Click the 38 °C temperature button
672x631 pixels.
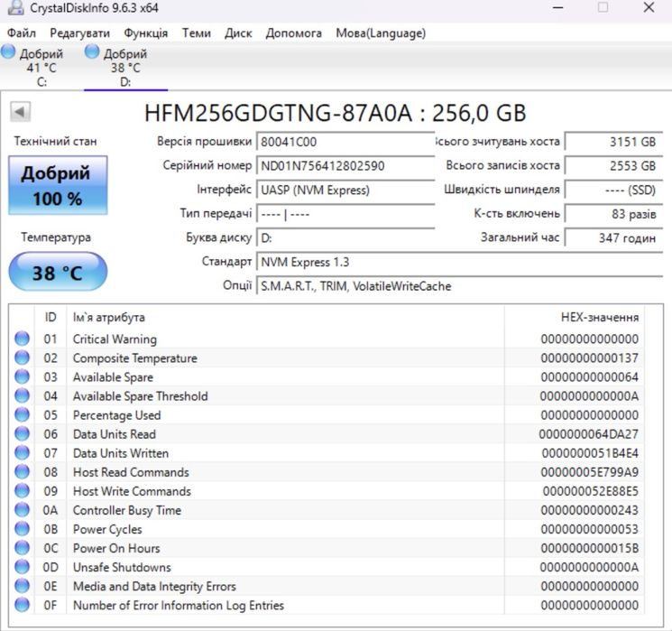pyautogui.click(x=58, y=272)
